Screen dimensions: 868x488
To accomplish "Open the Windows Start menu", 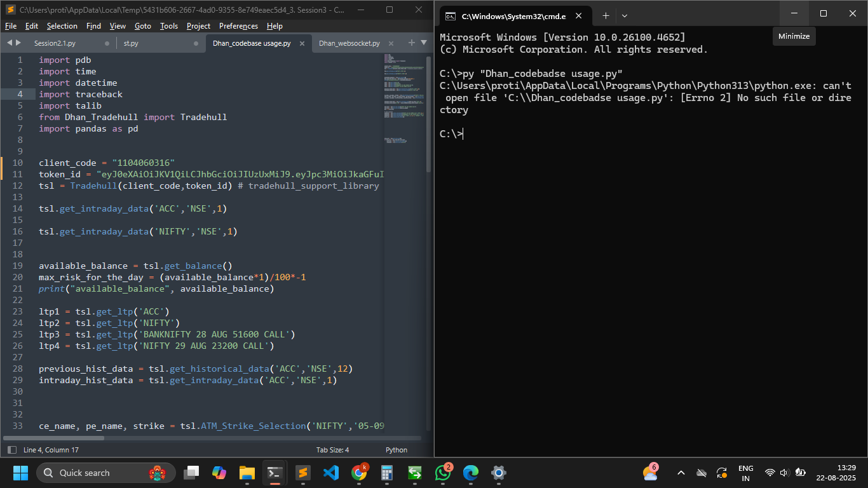I will 20,473.
